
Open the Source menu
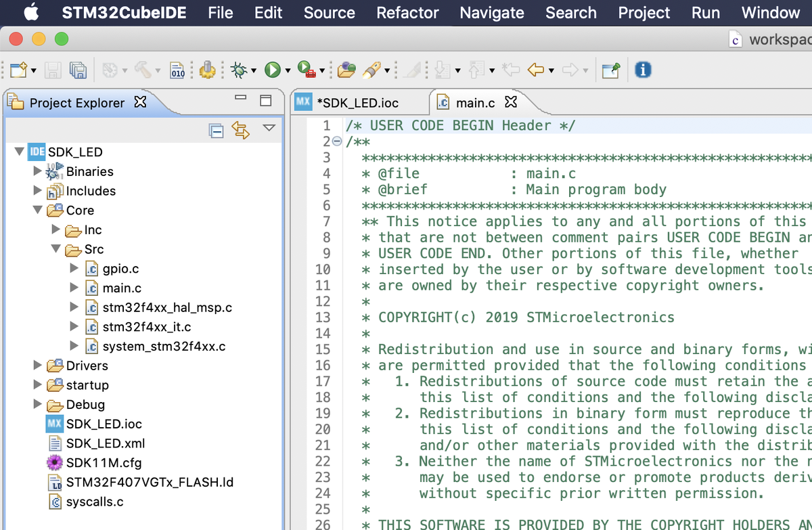330,12
